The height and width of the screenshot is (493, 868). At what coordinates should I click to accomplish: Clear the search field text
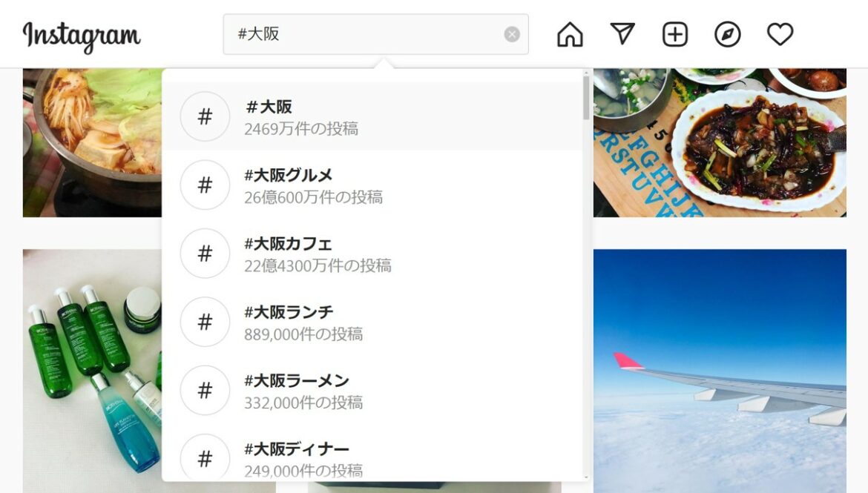coord(512,34)
